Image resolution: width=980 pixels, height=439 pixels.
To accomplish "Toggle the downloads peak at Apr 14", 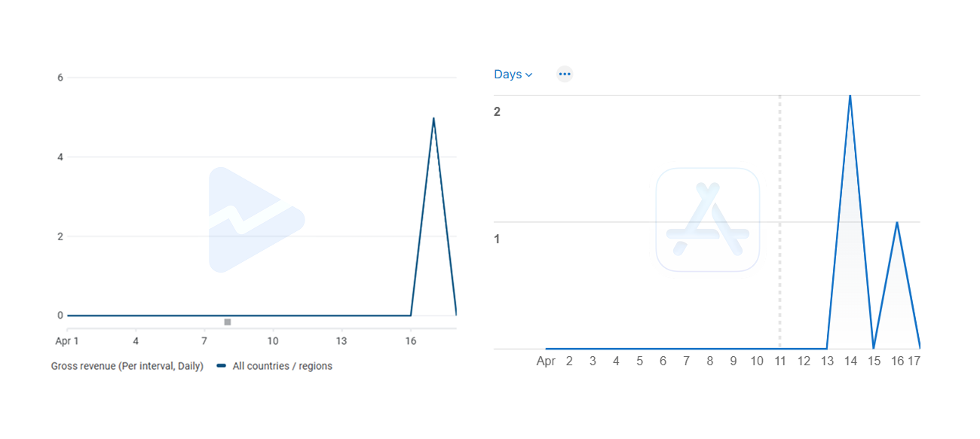I will tap(850, 96).
